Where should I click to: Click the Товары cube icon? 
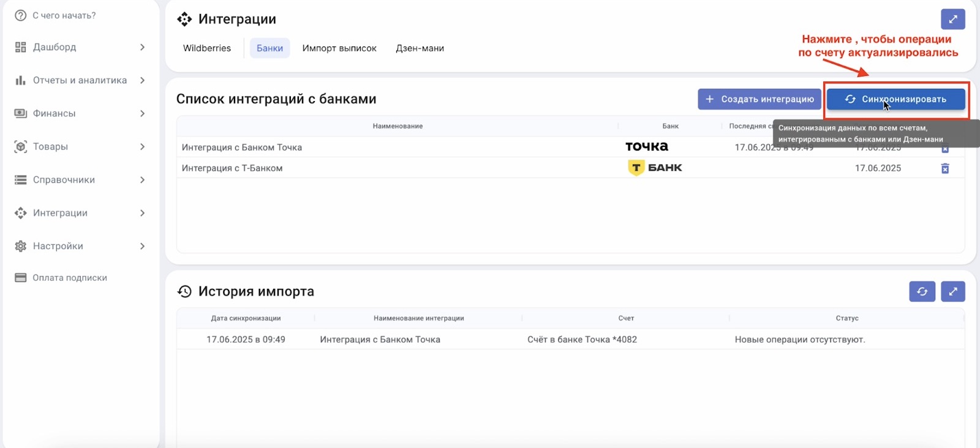[x=21, y=147]
